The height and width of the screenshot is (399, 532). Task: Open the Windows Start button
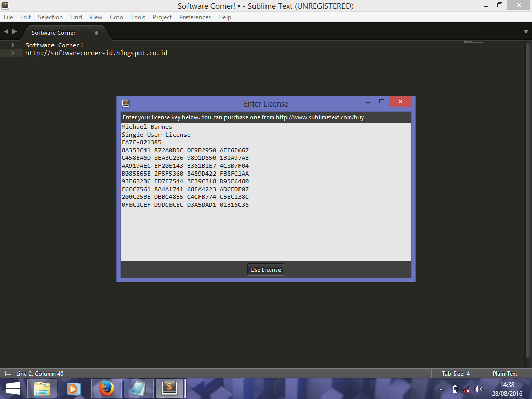pyautogui.click(x=12, y=389)
